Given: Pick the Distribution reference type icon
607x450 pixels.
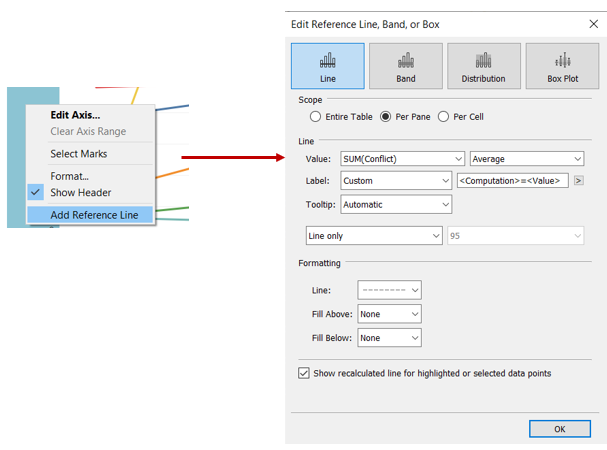Looking at the screenshot, I should tap(483, 65).
